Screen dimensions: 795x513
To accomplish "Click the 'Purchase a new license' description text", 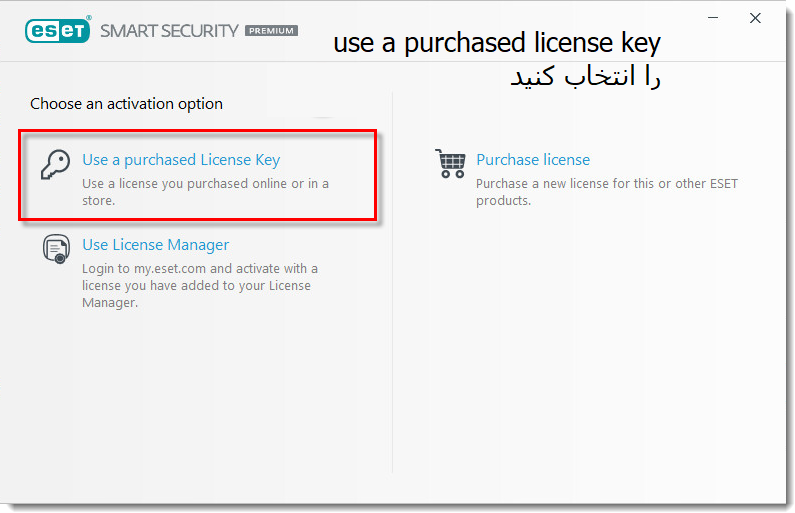I will [x=606, y=192].
